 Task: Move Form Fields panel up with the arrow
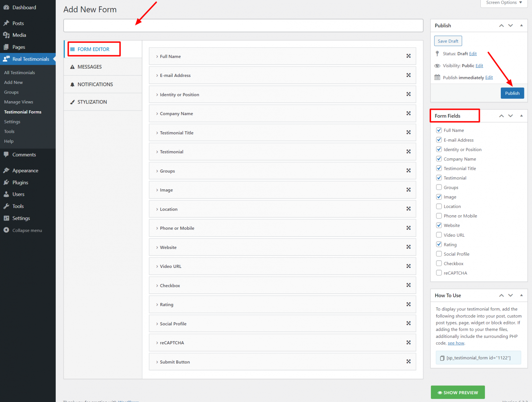501,115
